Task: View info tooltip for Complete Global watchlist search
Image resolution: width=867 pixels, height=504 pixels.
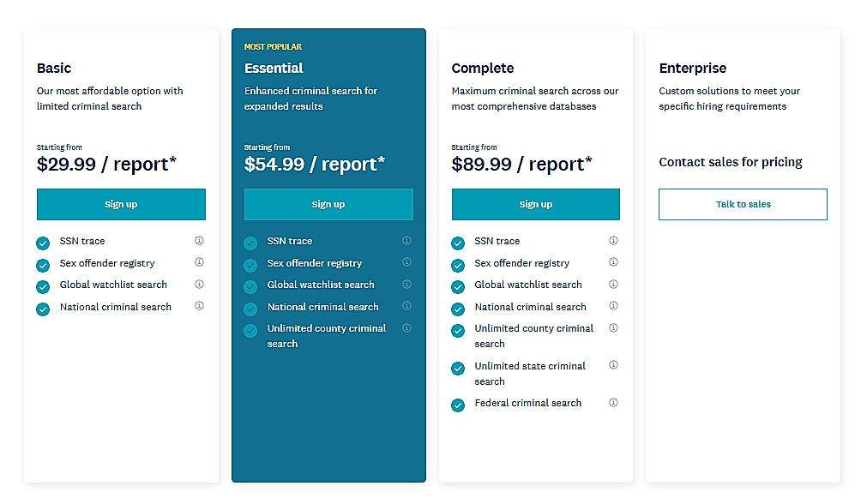Action: (614, 284)
